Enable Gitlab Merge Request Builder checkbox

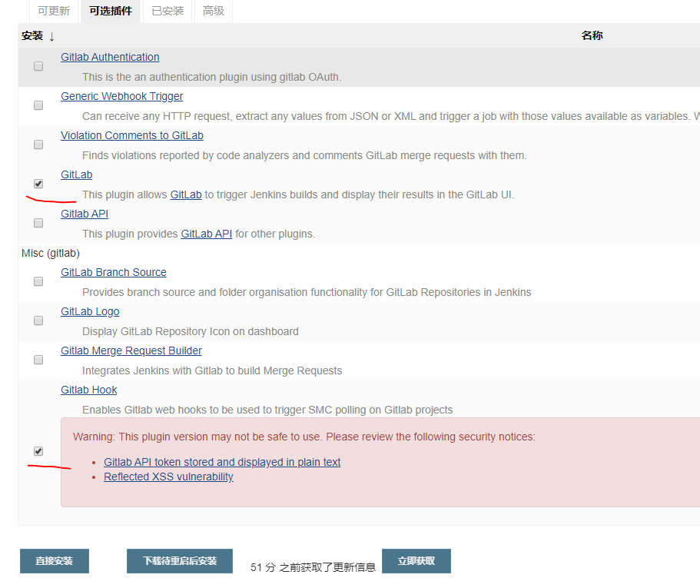tap(38, 360)
